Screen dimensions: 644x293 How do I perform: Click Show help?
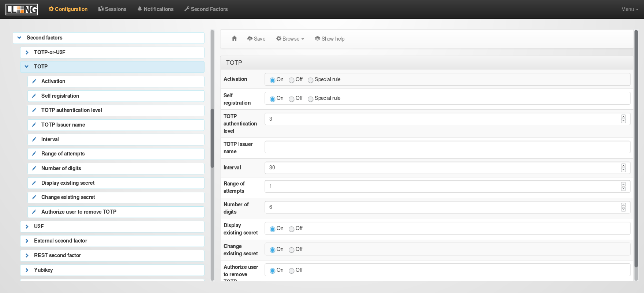[330, 39]
